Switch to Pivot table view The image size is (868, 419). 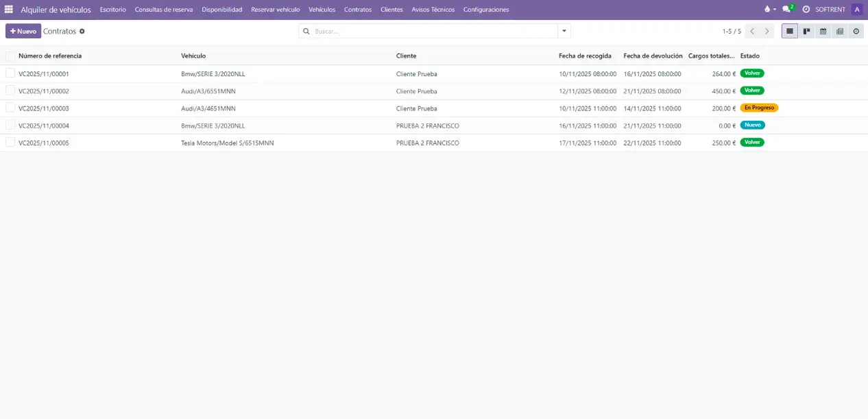[840, 31]
